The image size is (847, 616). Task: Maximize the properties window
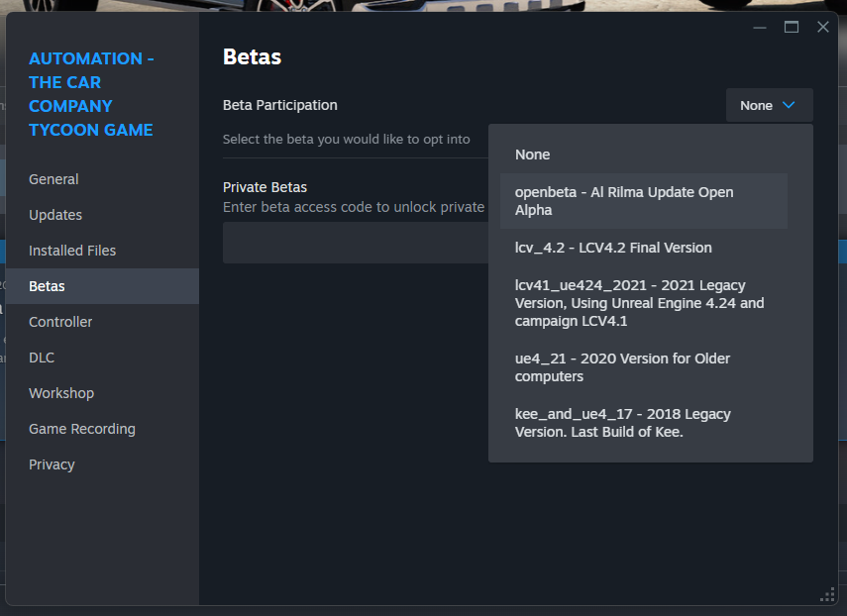792,27
